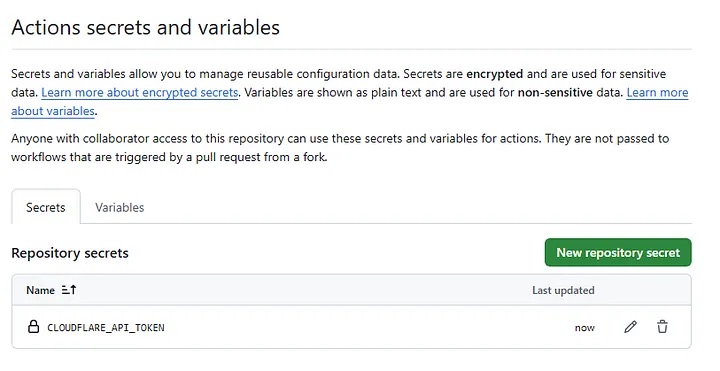Click the 'now' last updated timestamp
The width and height of the screenshot is (720, 371).
coord(585,328)
